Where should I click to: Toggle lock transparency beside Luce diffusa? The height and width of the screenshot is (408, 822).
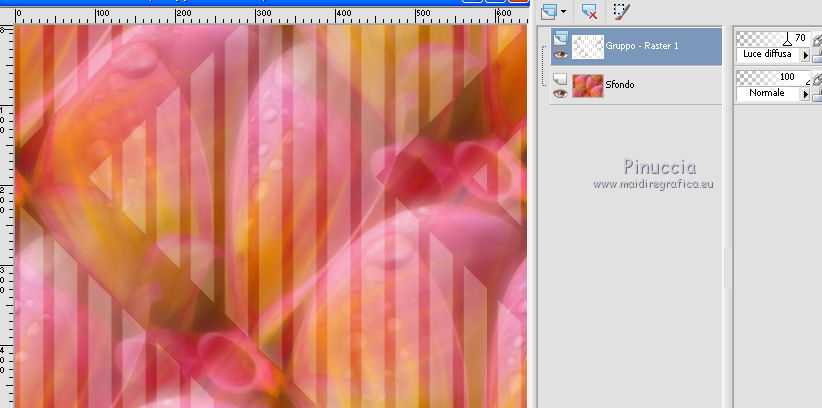click(x=817, y=56)
